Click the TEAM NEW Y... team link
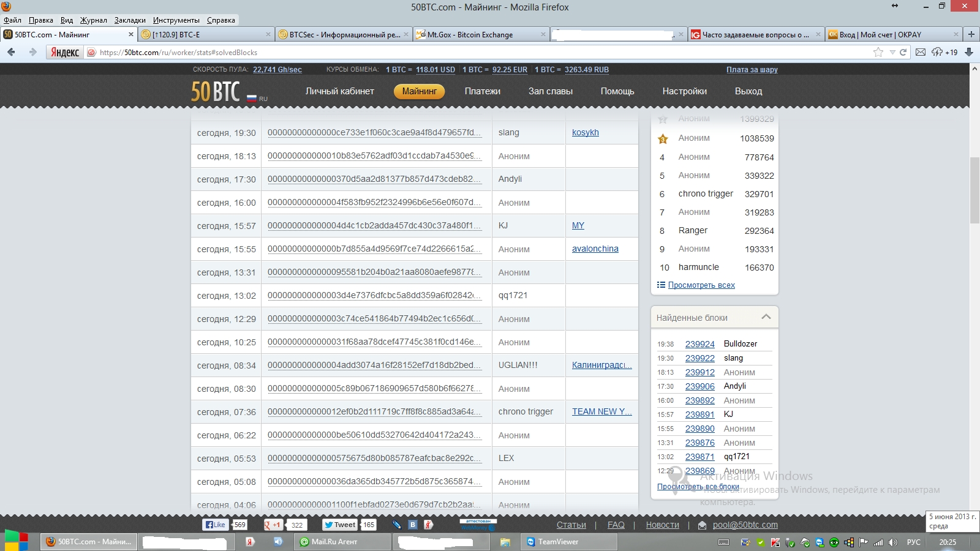Image resolution: width=980 pixels, height=551 pixels. [601, 411]
